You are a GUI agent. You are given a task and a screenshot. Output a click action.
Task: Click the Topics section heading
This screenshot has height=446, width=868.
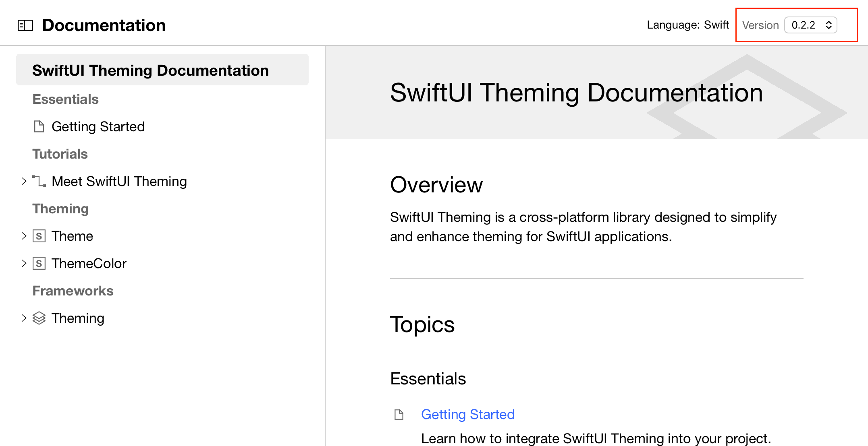(422, 324)
